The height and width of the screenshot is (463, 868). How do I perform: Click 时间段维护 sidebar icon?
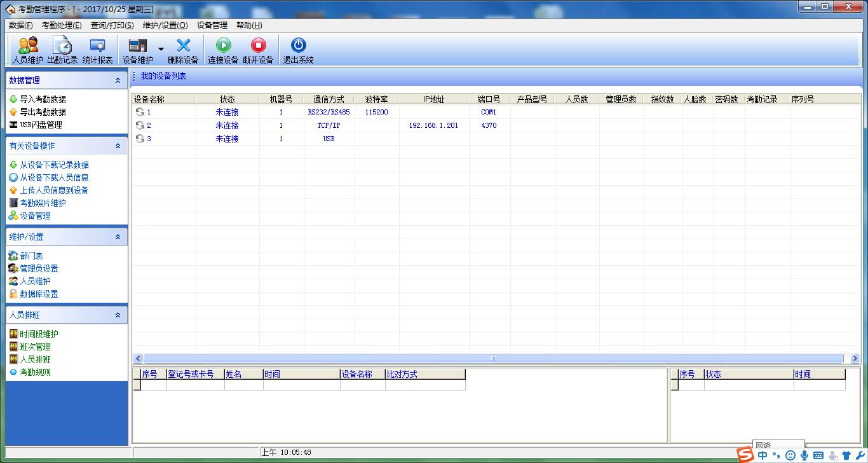coord(13,334)
